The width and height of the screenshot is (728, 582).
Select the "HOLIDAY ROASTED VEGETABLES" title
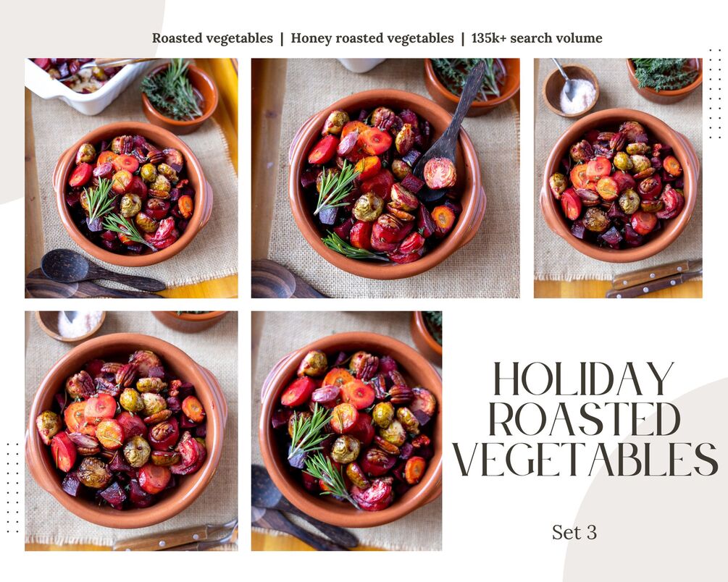click(x=585, y=419)
